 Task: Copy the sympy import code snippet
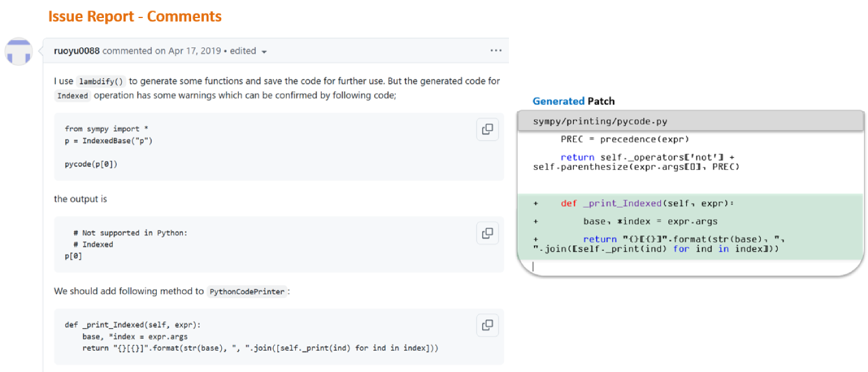[x=487, y=129]
